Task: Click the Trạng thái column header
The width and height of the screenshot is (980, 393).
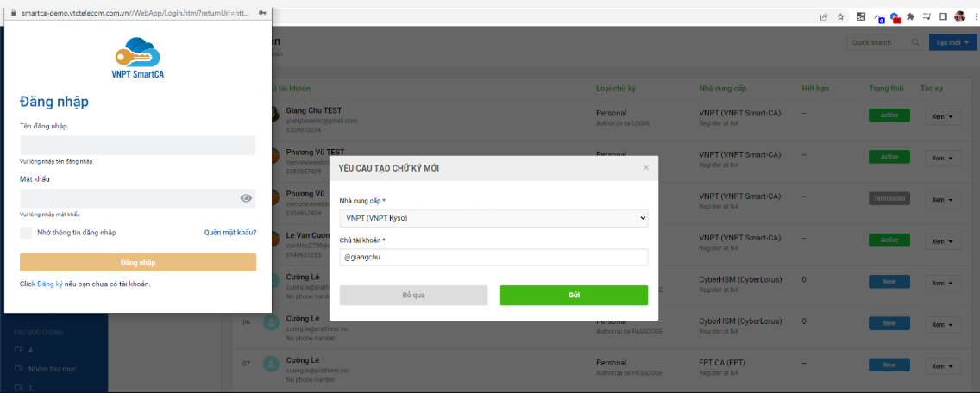Action: [886, 88]
